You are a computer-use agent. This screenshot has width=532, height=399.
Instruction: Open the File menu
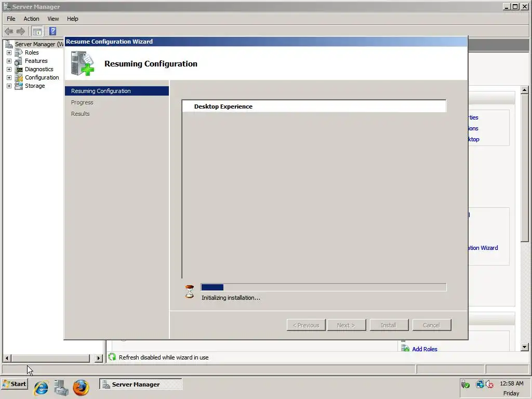click(11, 19)
